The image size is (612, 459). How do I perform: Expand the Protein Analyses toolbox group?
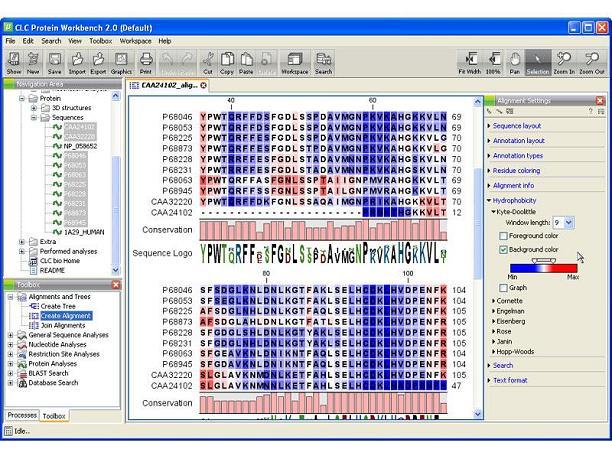pyautogui.click(x=11, y=364)
